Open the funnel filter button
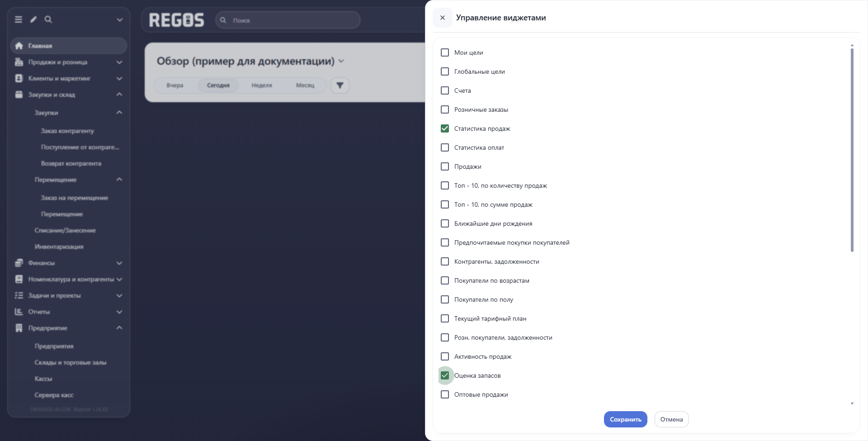The image size is (868, 441). point(340,85)
